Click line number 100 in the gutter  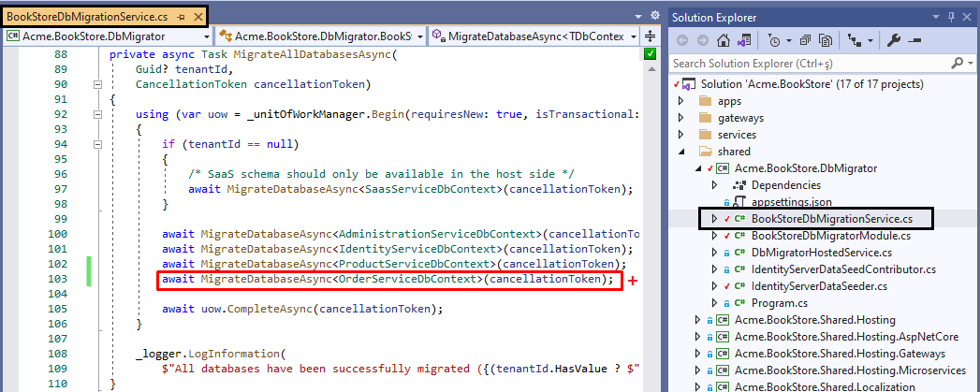click(x=57, y=235)
